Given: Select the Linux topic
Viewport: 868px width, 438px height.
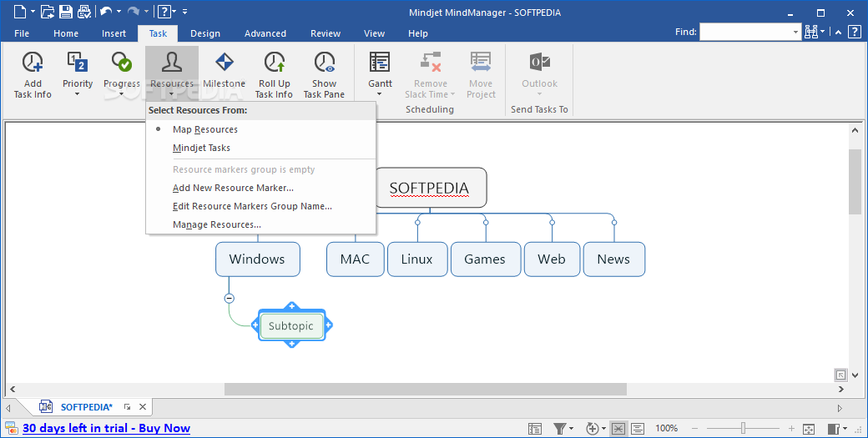Looking at the screenshot, I should 416,259.
